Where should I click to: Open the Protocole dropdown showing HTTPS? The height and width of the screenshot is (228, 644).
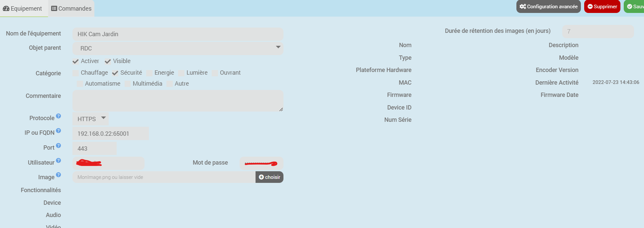91,119
